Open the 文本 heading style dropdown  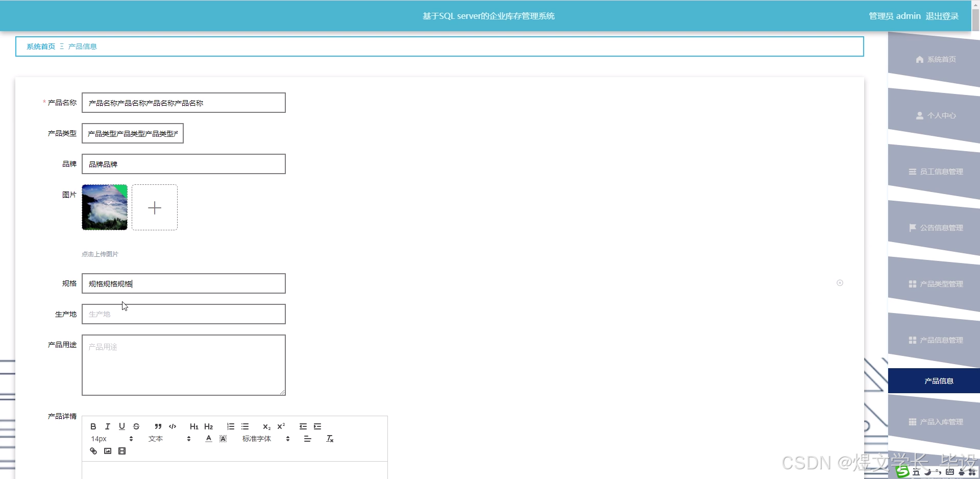pyautogui.click(x=156, y=438)
